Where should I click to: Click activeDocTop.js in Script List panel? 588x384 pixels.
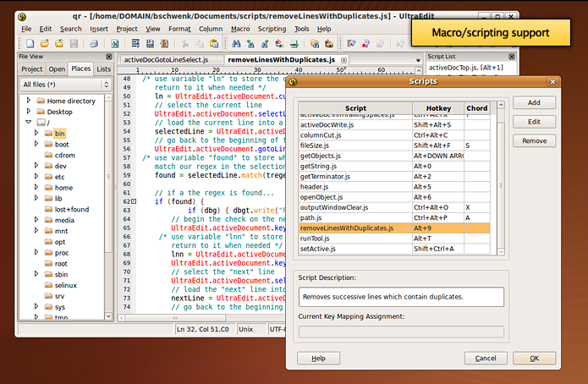pyautogui.click(x=466, y=68)
